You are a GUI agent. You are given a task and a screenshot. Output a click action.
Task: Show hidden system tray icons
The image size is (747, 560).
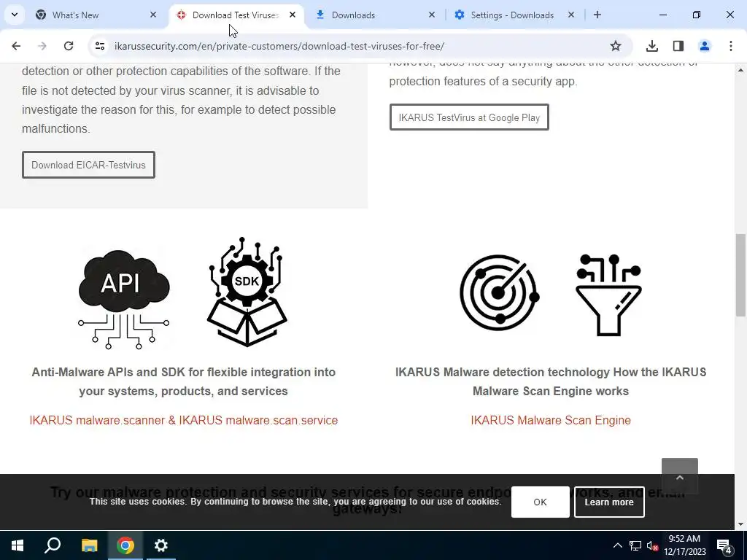pos(617,545)
